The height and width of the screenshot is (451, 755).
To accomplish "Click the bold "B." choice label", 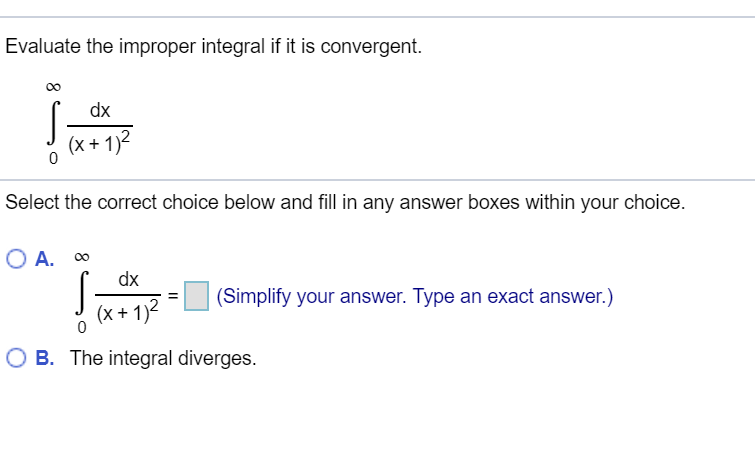I will click(x=46, y=358).
